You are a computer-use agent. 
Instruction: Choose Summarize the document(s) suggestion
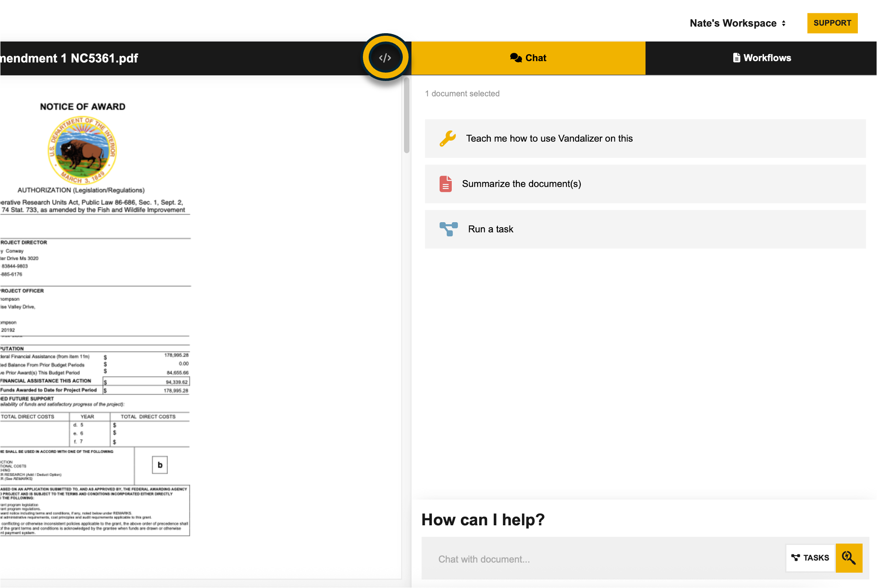[x=645, y=184]
